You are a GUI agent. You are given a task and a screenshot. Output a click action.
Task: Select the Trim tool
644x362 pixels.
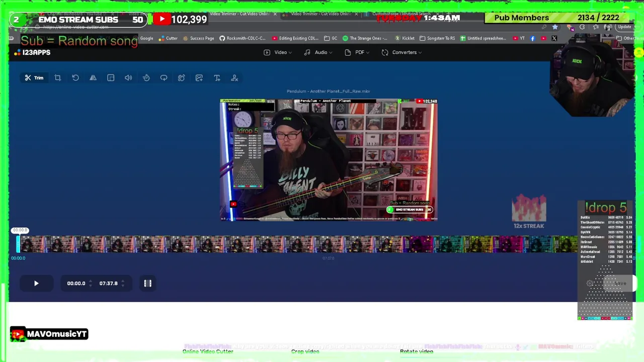(x=34, y=78)
